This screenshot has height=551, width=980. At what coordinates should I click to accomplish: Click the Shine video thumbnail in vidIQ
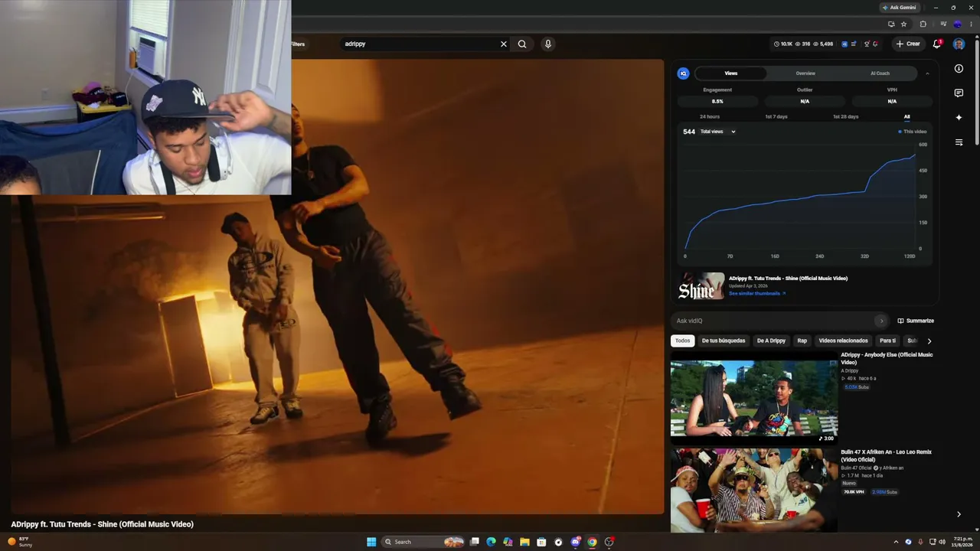[x=701, y=286]
